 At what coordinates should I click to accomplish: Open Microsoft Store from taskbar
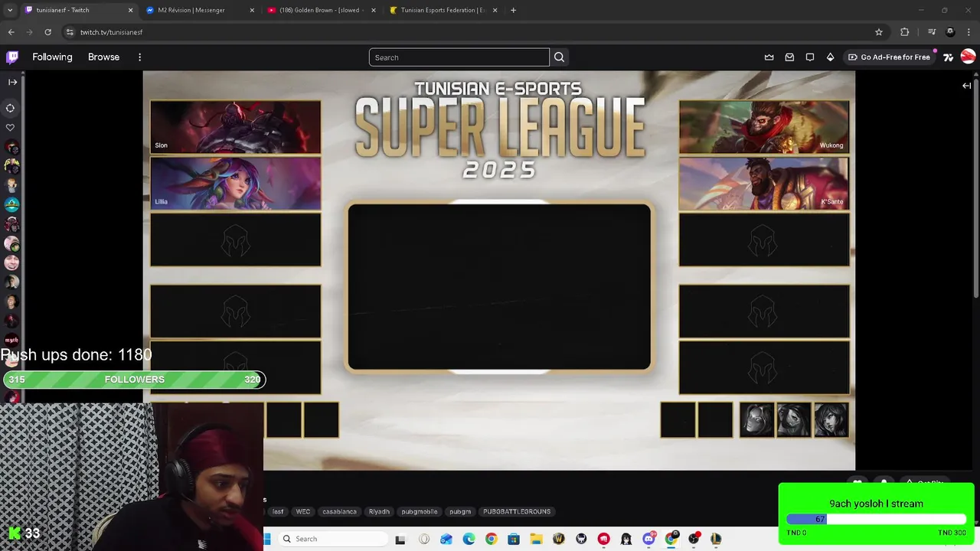pyautogui.click(x=514, y=540)
